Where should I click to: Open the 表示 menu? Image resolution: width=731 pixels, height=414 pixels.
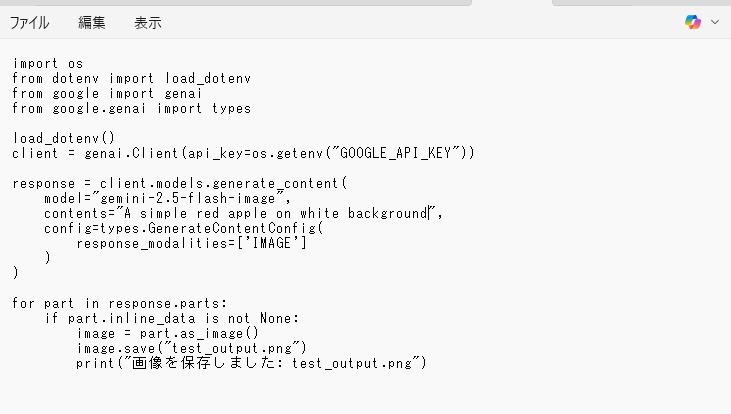click(147, 22)
